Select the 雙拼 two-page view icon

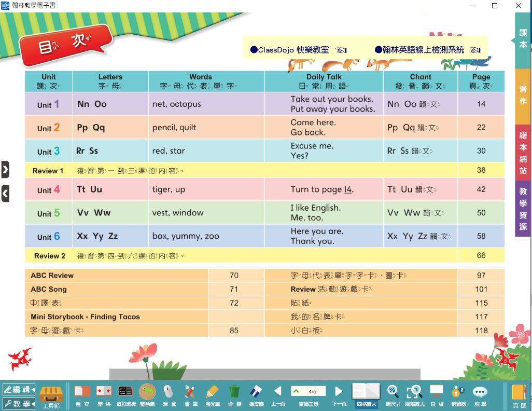pyautogui.click(x=104, y=396)
